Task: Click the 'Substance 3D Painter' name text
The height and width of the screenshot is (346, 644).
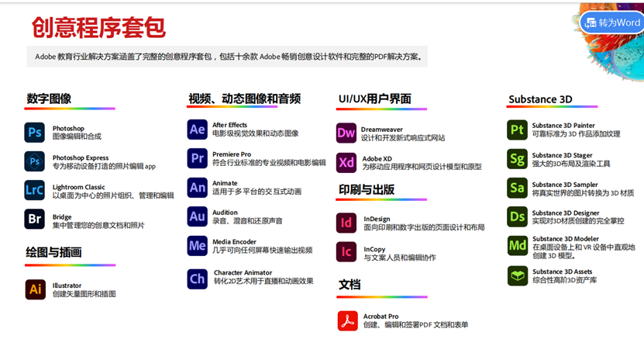Action: click(x=563, y=126)
